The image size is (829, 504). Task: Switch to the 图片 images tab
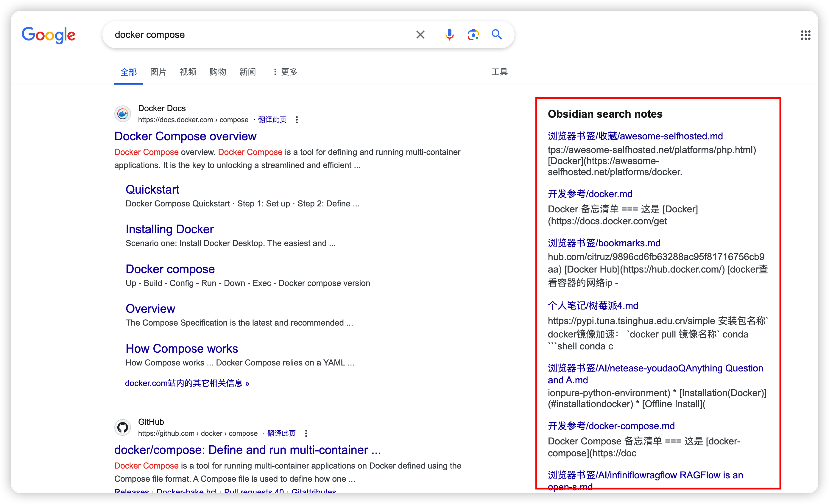(158, 72)
